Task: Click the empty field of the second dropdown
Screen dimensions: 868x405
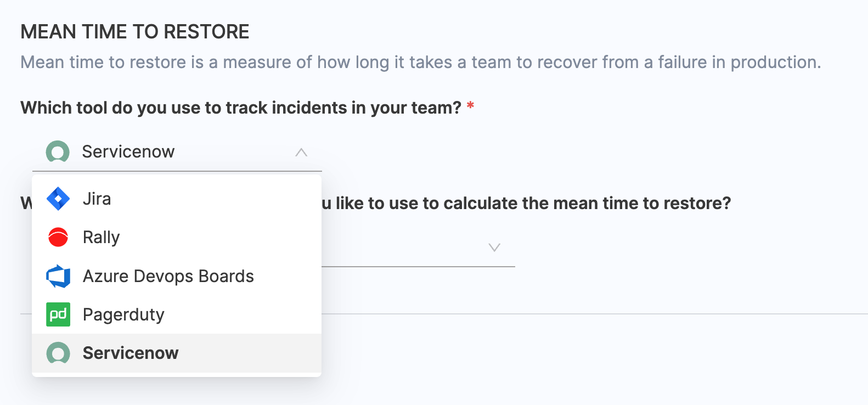Action: (x=406, y=248)
